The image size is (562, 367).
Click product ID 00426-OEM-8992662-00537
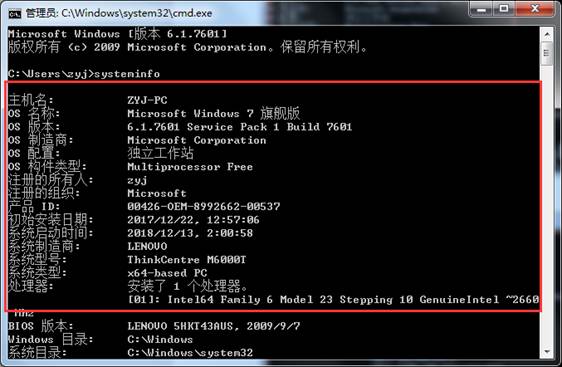(204, 206)
